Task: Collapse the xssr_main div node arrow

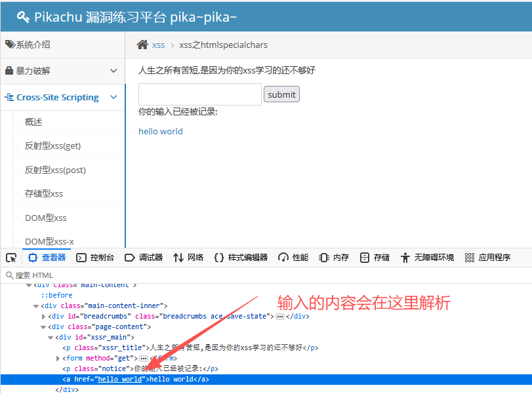Action: (x=51, y=338)
